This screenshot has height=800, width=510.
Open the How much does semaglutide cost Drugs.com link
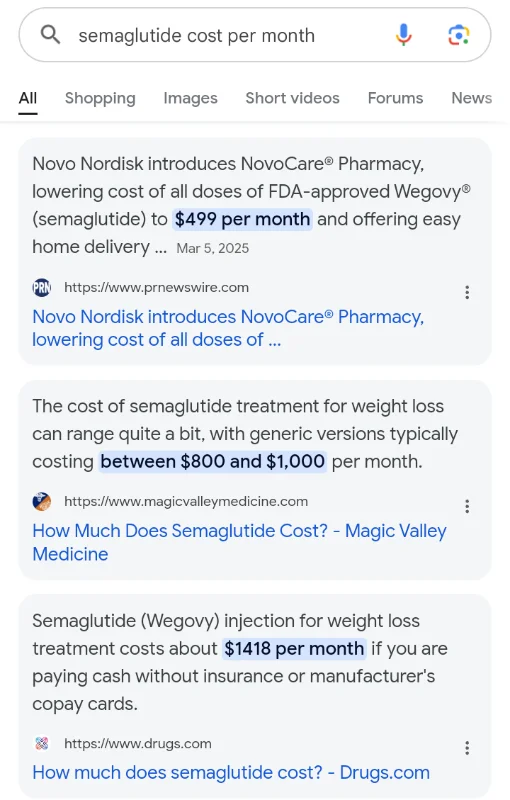point(231,772)
